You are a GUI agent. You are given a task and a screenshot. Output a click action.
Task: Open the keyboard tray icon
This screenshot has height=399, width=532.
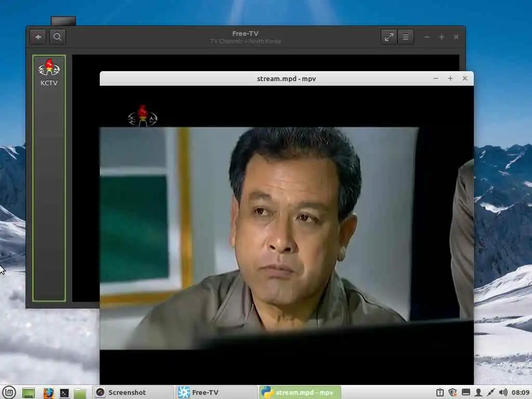(466, 393)
